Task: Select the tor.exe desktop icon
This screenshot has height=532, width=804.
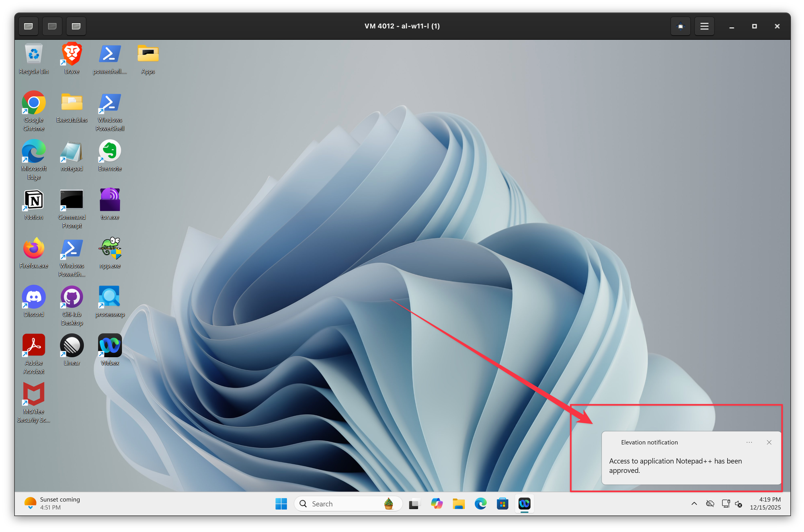Action: pos(110,200)
